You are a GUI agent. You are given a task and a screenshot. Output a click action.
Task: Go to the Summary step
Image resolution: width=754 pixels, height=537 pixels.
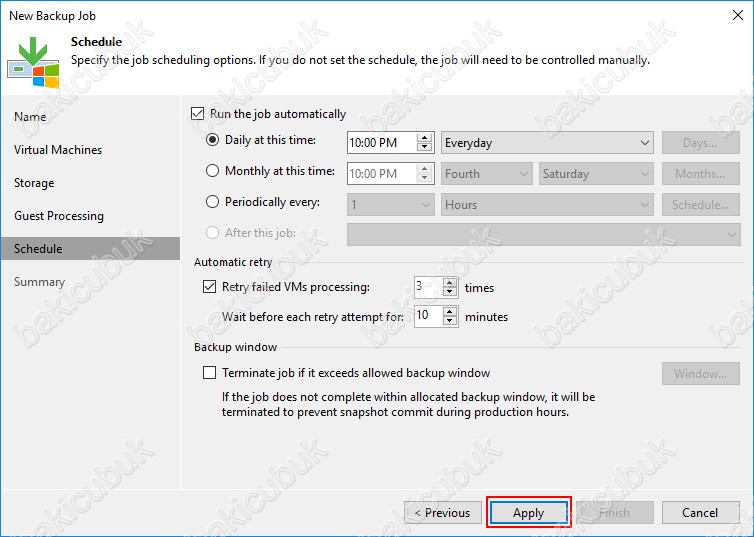tap(39, 282)
